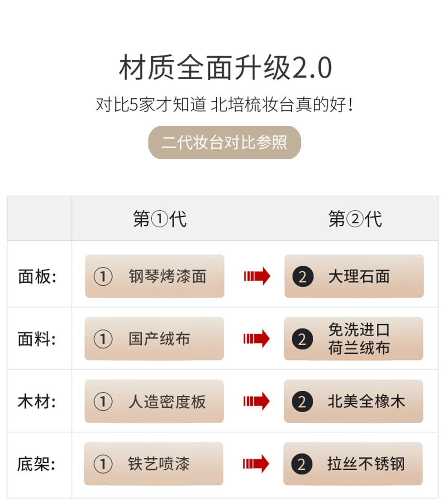Click the red arrow in 面板 row
The width and height of the screenshot is (448, 504).
[257, 276]
